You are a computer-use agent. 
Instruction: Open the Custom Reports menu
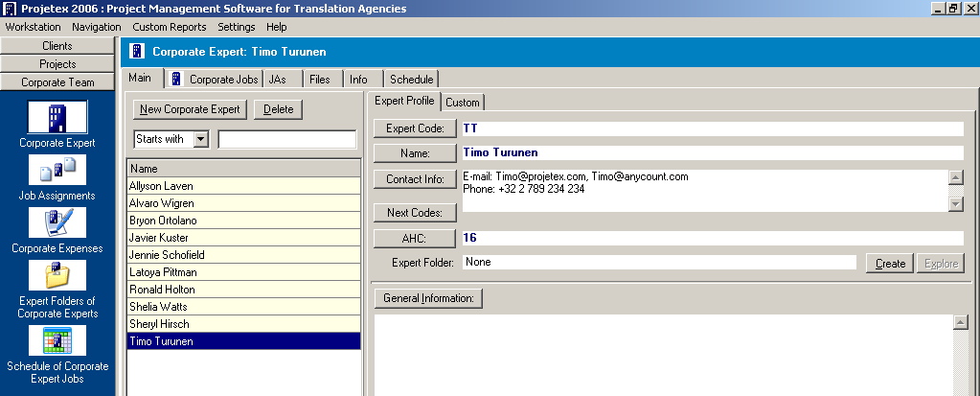[169, 27]
